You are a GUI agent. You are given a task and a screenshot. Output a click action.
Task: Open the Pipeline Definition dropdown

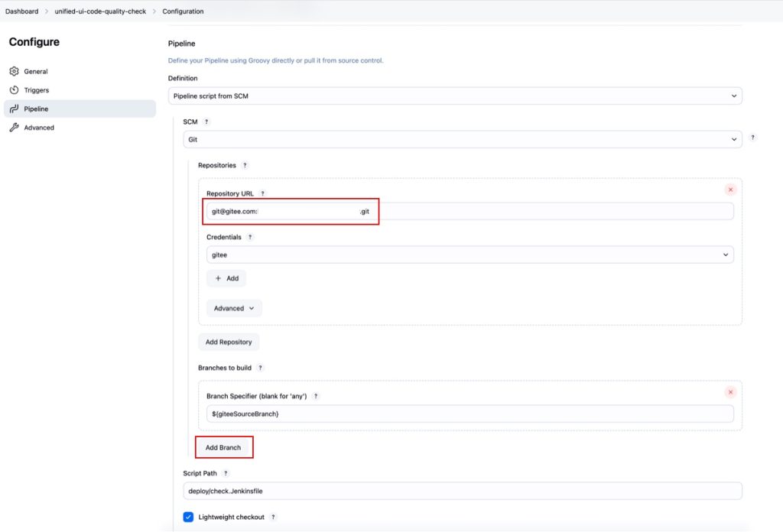[x=454, y=96]
